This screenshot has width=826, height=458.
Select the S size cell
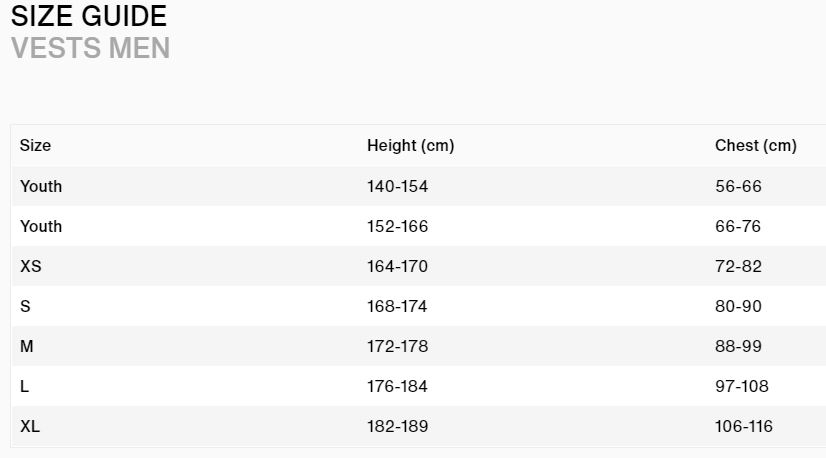coord(25,306)
